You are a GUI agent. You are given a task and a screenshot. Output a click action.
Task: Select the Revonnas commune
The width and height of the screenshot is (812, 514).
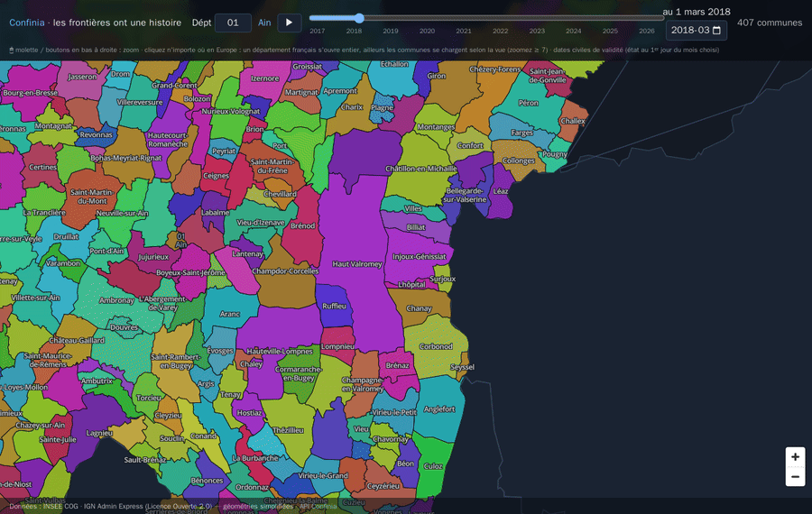[96, 134]
